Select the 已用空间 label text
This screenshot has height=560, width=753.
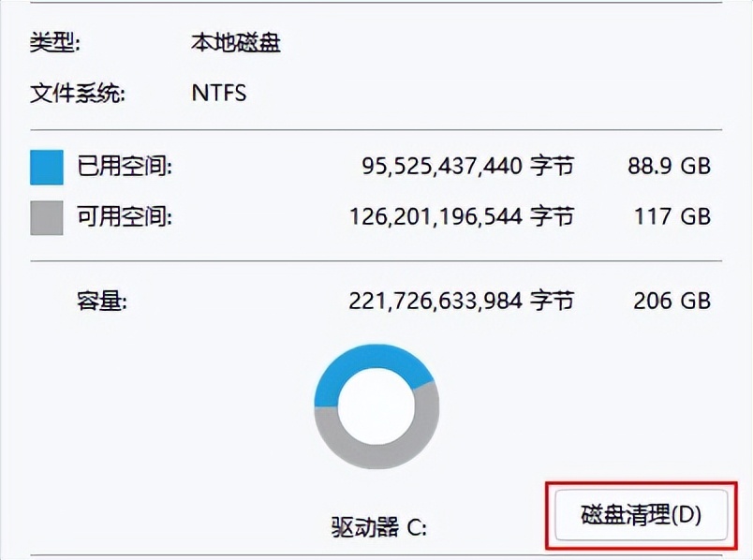pos(125,168)
